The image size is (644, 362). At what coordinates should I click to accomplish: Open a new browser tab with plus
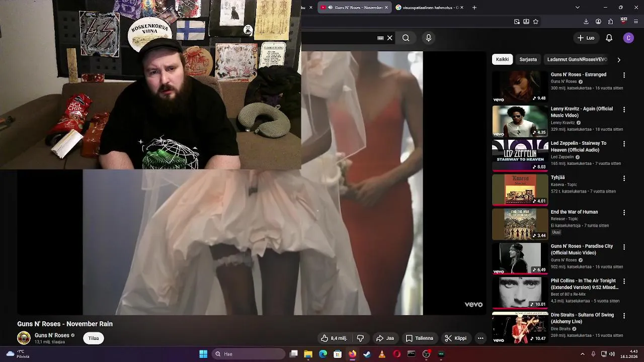[474, 8]
